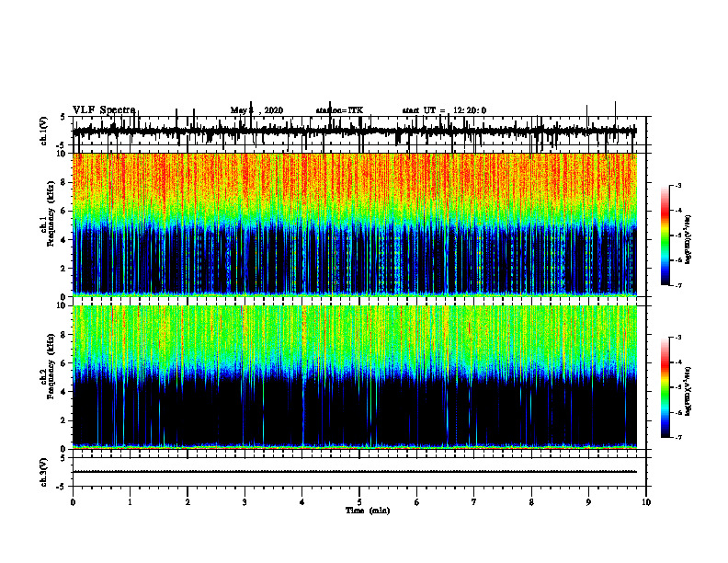Click the 'Time (min)' axis label
The width and height of the screenshot is (728, 563).
click(x=368, y=511)
